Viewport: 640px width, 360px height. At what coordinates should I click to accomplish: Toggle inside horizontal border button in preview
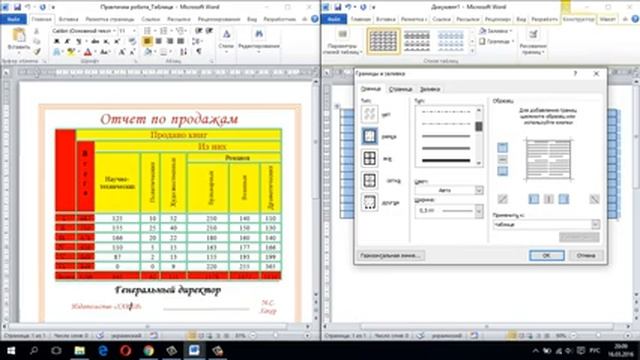coord(502,159)
